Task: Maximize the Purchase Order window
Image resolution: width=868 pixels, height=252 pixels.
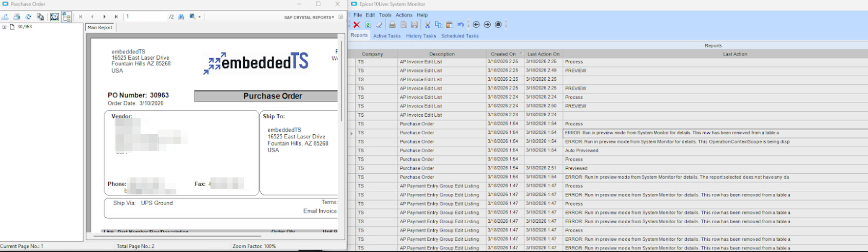Action: click(x=318, y=4)
